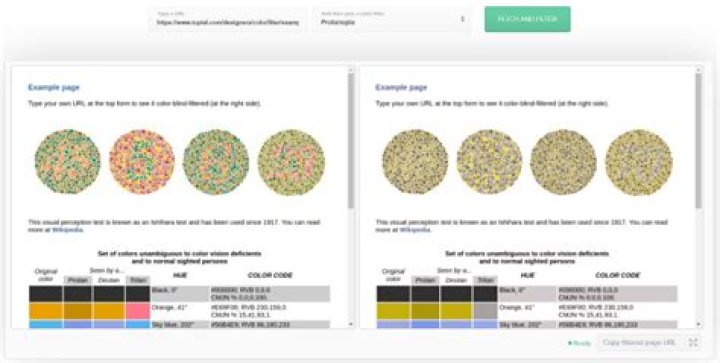Click the Protan column header in left pane
This screenshot has width=720, height=363.
click(x=78, y=280)
